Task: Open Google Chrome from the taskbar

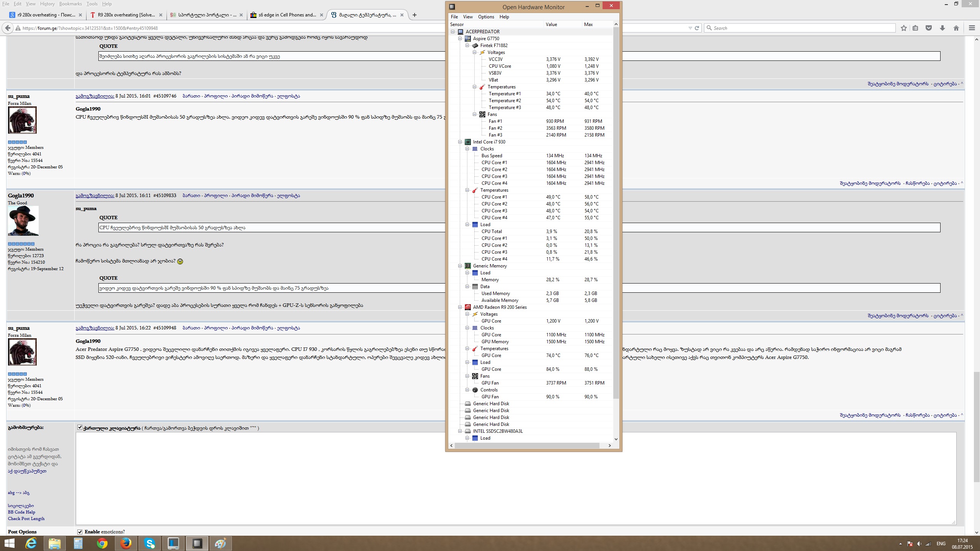Action: click(102, 543)
